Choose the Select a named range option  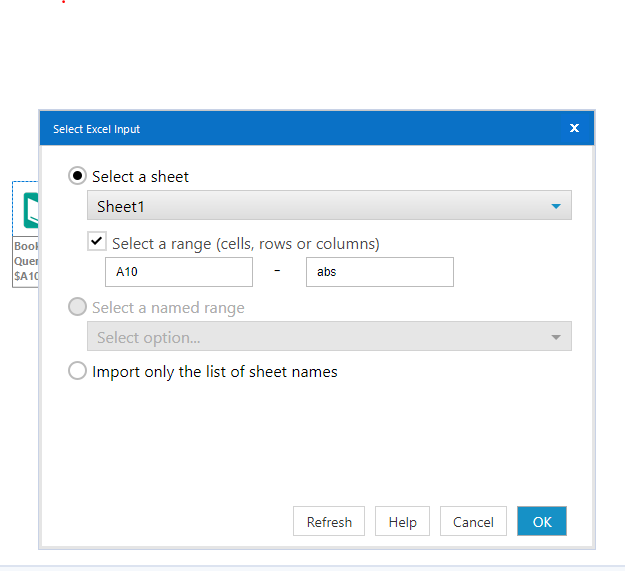coord(77,308)
